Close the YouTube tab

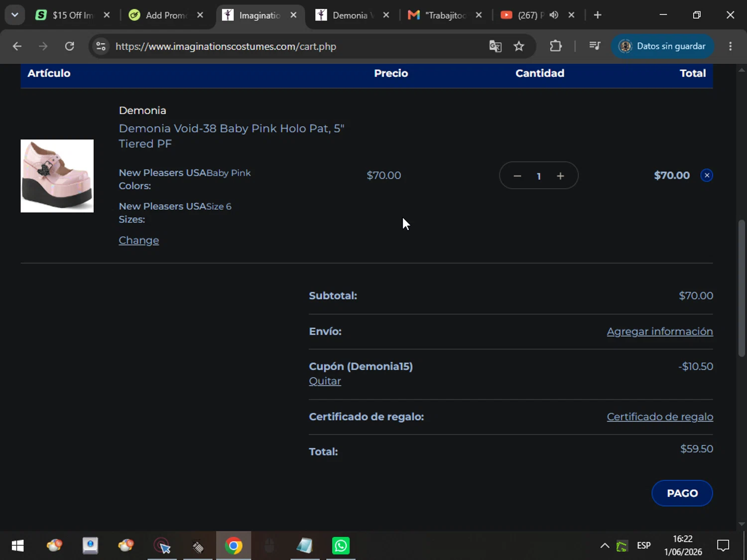click(x=572, y=15)
